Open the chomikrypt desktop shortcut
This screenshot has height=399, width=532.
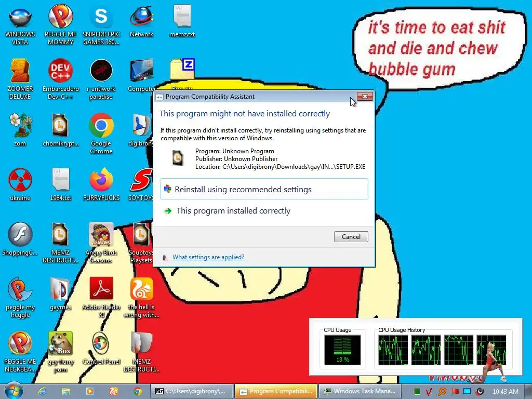(x=60, y=130)
